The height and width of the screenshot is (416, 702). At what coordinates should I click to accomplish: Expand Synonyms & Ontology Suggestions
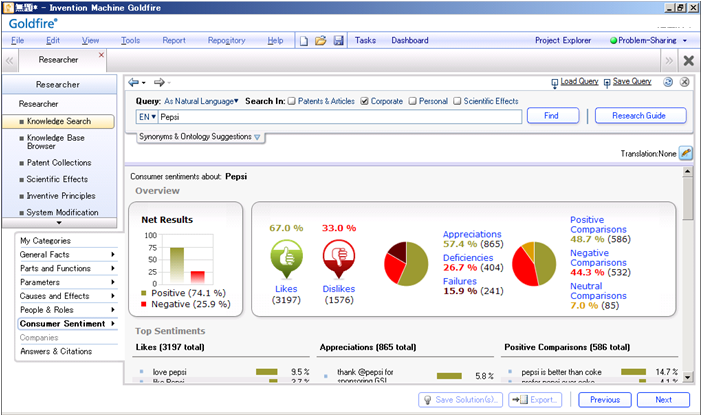(199, 137)
